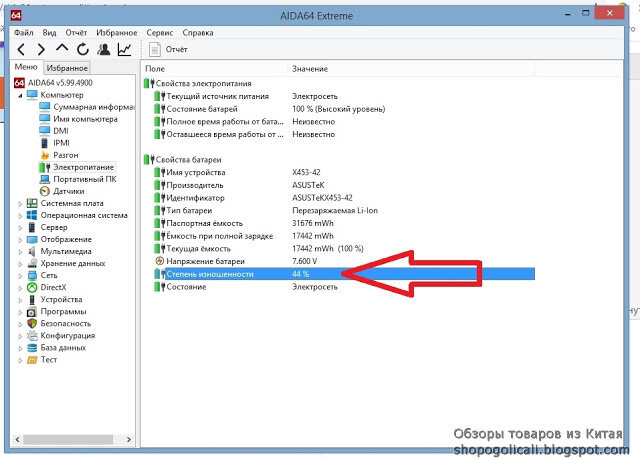
Task: Open the Избранное menu in menu bar
Action: [x=117, y=32]
